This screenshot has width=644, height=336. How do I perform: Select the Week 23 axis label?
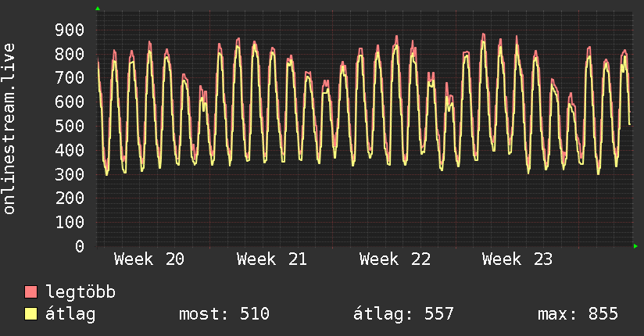tap(517, 259)
